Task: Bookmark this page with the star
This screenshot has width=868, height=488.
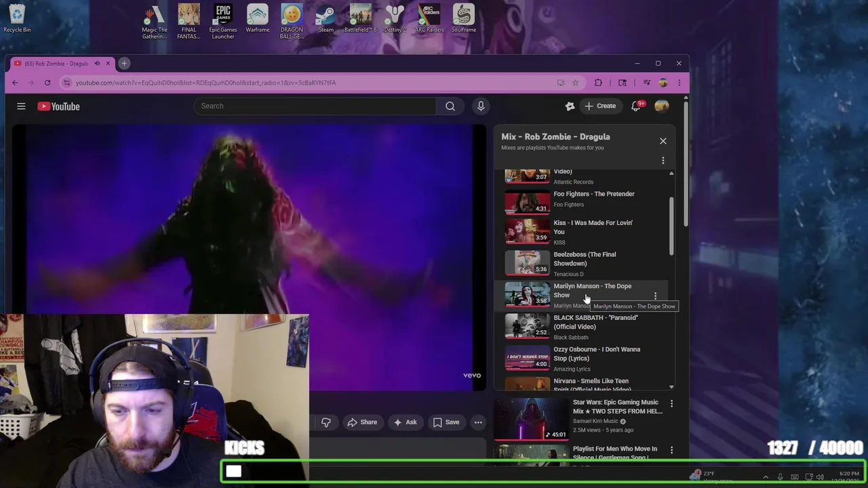Action: (575, 83)
